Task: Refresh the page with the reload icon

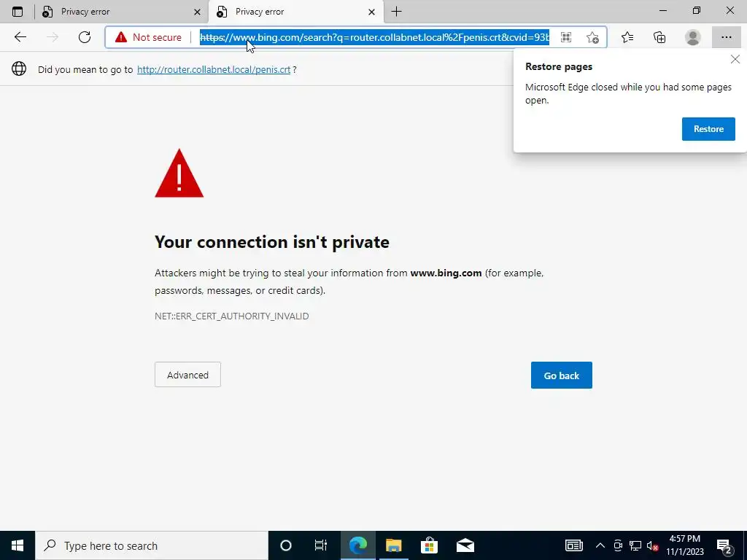Action: [85, 37]
